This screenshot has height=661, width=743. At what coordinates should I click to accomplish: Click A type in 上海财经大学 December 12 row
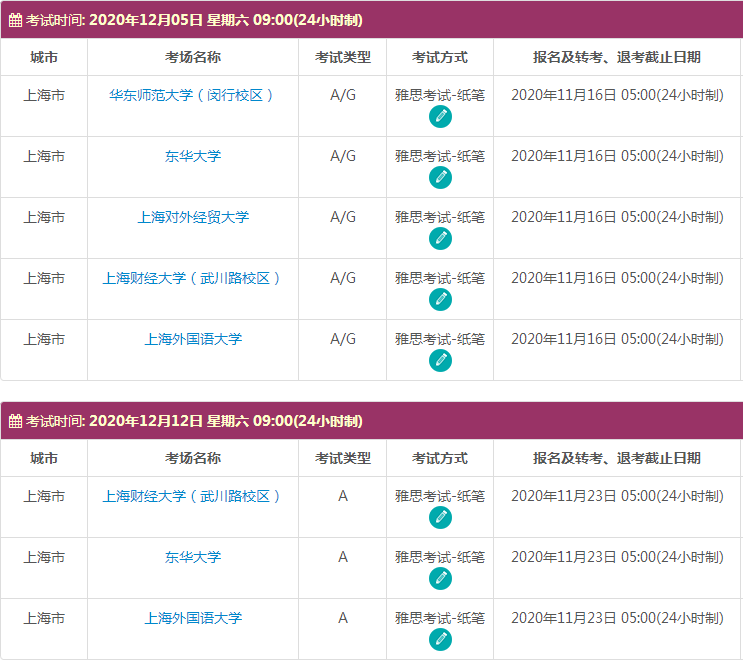pyautogui.click(x=343, y=496)
